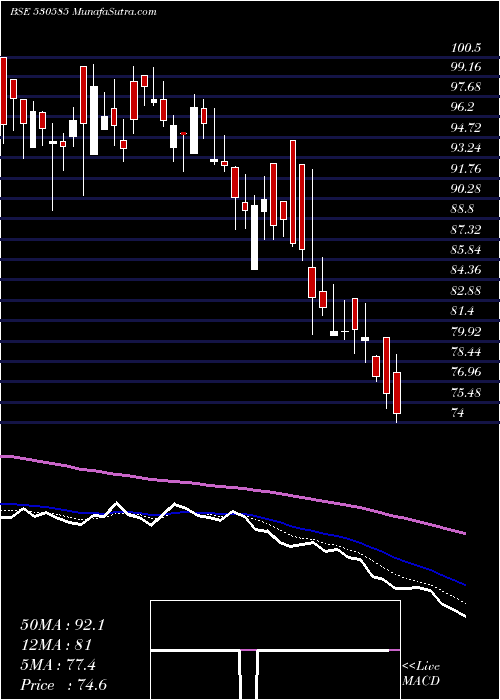Select the 88.8 axis value

(x=462, y=209)
